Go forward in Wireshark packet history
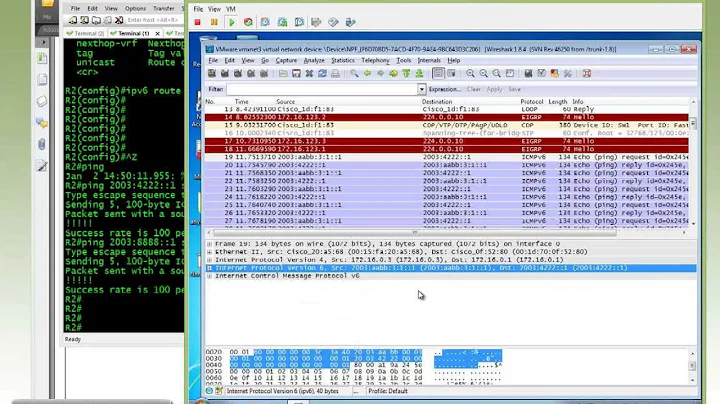720x404 pixels. point(380,73)
